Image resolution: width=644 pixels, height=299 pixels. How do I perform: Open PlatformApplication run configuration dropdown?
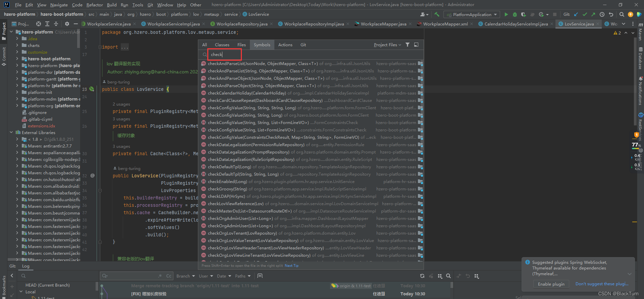click(x=472, y=14)
